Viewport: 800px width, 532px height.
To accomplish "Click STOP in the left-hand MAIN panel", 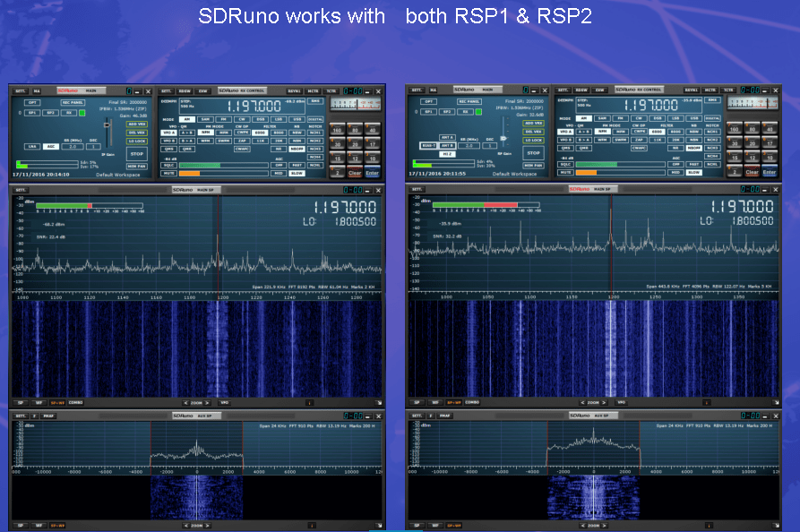I will pyautogui.click(x=137, y=153).
